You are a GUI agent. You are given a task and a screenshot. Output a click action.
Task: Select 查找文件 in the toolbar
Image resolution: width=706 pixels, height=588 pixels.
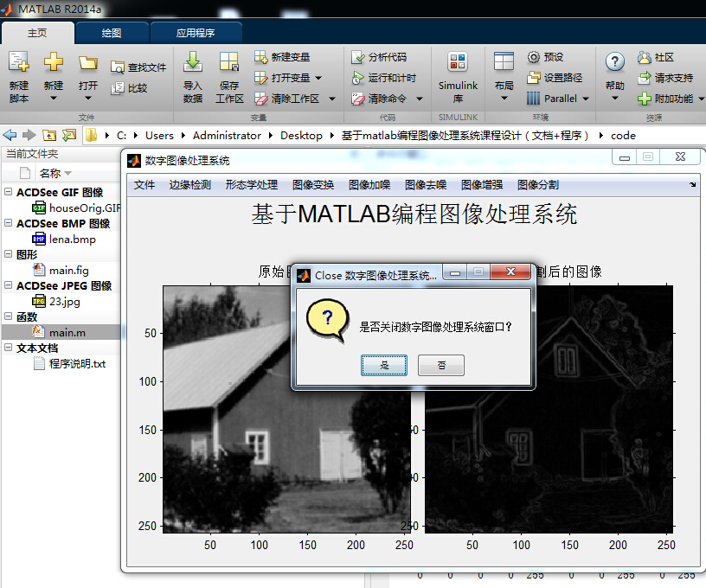point(138,67)
